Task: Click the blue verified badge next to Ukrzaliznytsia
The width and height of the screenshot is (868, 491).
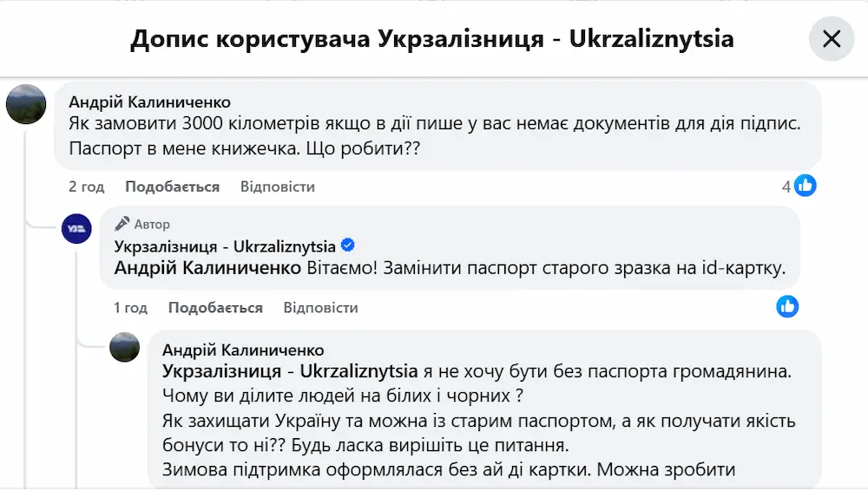Action: point(348,245)
